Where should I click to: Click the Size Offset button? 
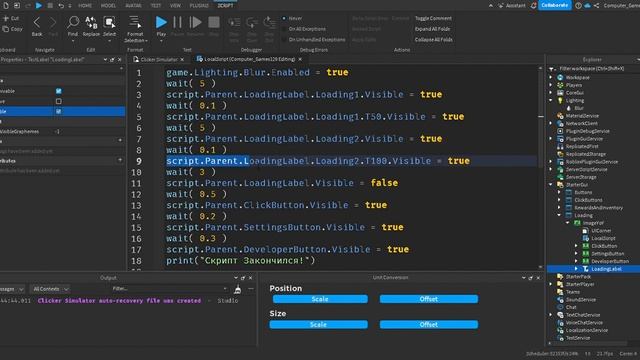pyautogui.click(x=429, y=324)
